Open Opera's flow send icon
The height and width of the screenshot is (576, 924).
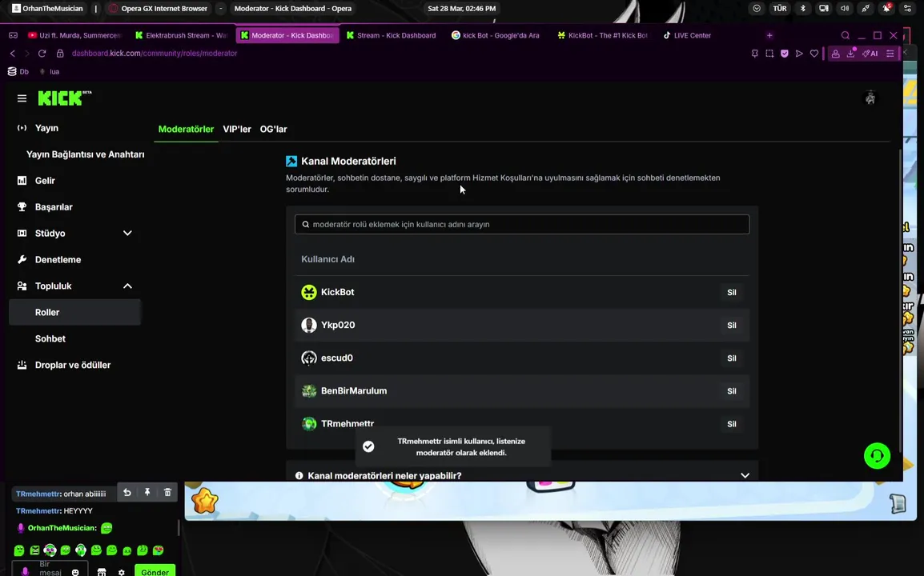[x=799, y=53]
